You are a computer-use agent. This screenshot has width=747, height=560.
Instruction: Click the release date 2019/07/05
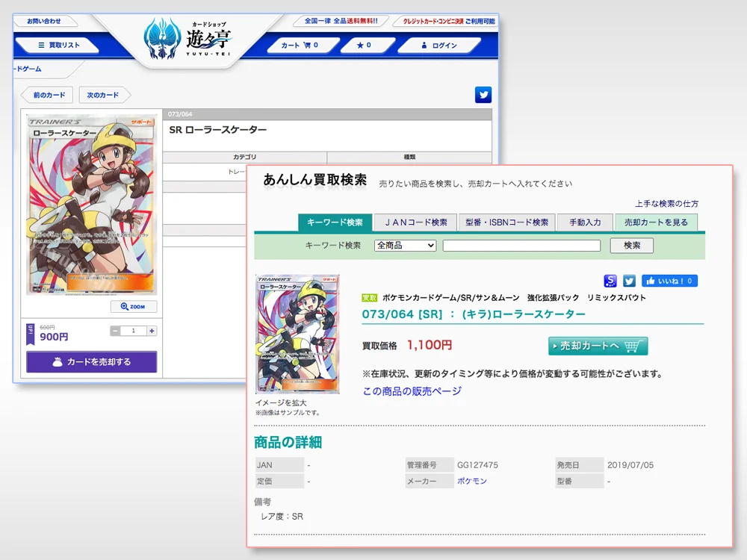click(x=630, y=464)
